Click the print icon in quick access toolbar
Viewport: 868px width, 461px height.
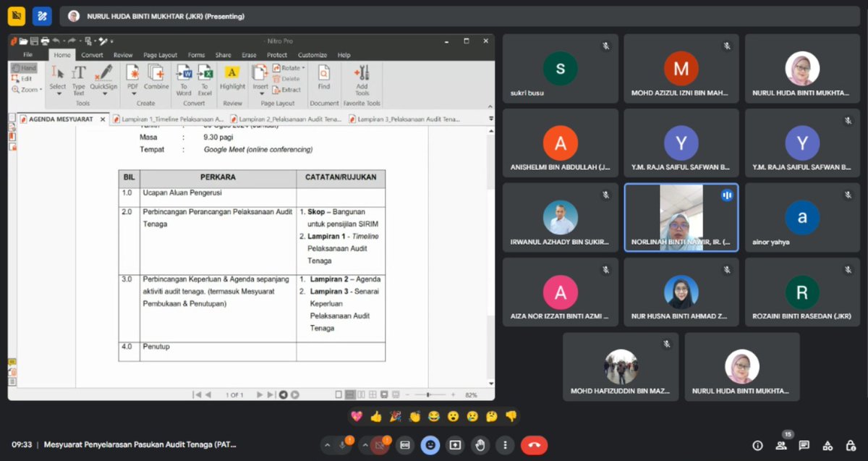point(45,41)
